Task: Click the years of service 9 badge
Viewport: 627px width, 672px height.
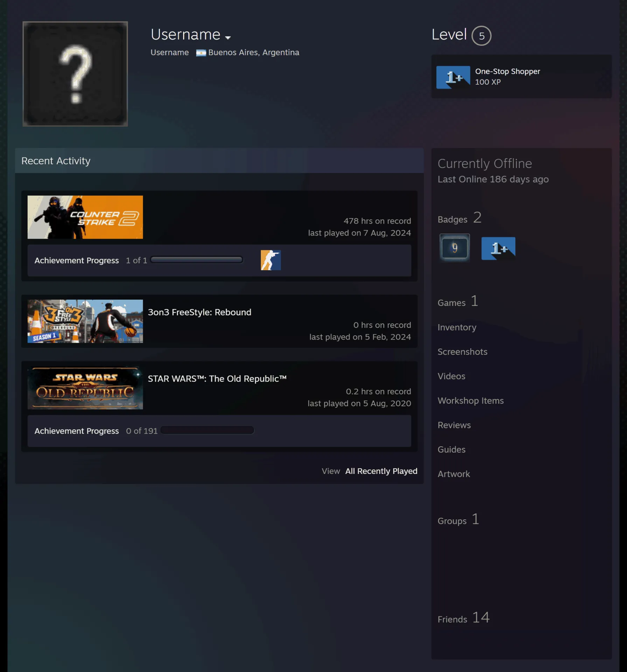Action: (x=454, y=248)
